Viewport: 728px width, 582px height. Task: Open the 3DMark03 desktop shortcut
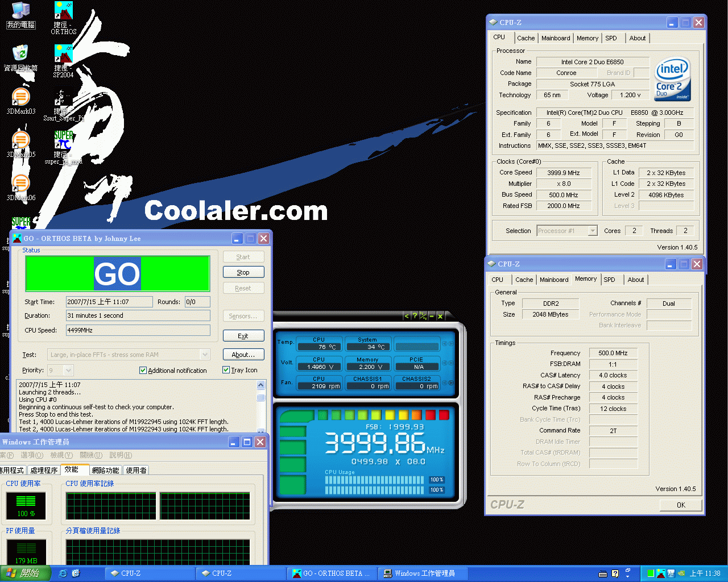pos(21,101)
